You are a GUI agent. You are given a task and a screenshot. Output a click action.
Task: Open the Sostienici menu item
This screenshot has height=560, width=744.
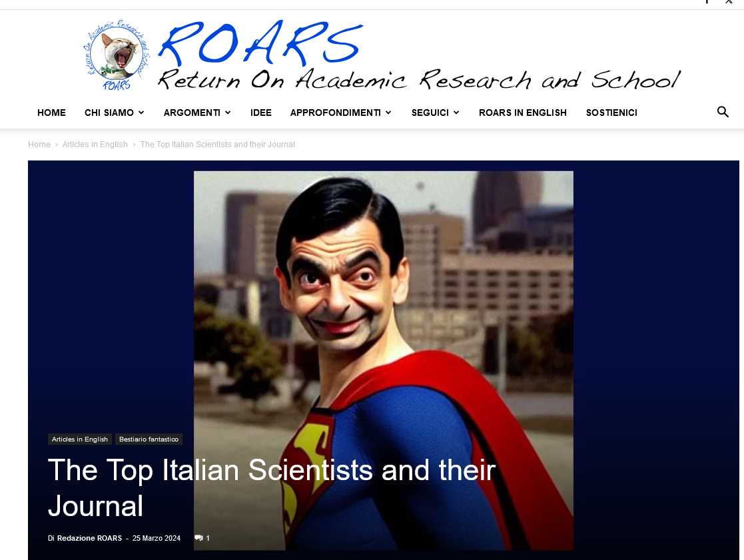611,113
